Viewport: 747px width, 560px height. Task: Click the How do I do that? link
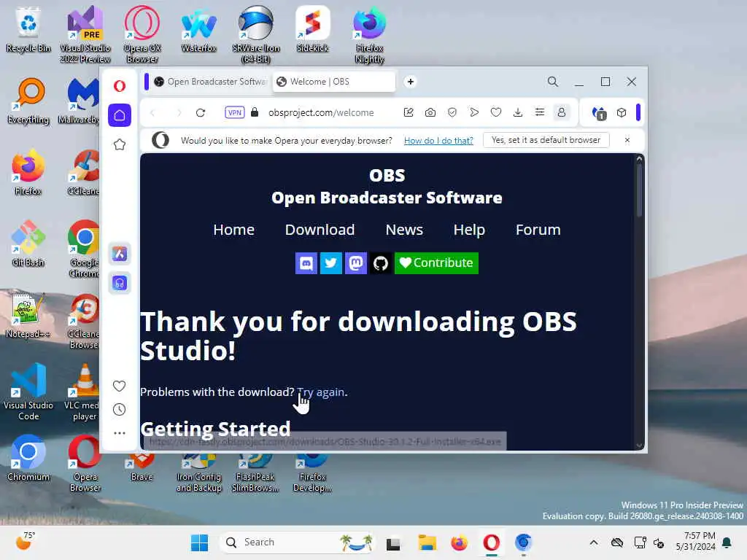click(x=438, y=141)
